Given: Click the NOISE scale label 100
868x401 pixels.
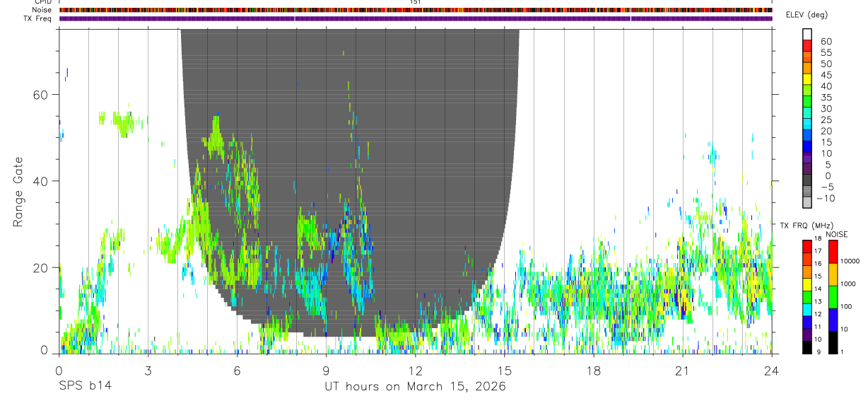Looking at the screenshot, I should click(847, 306).
